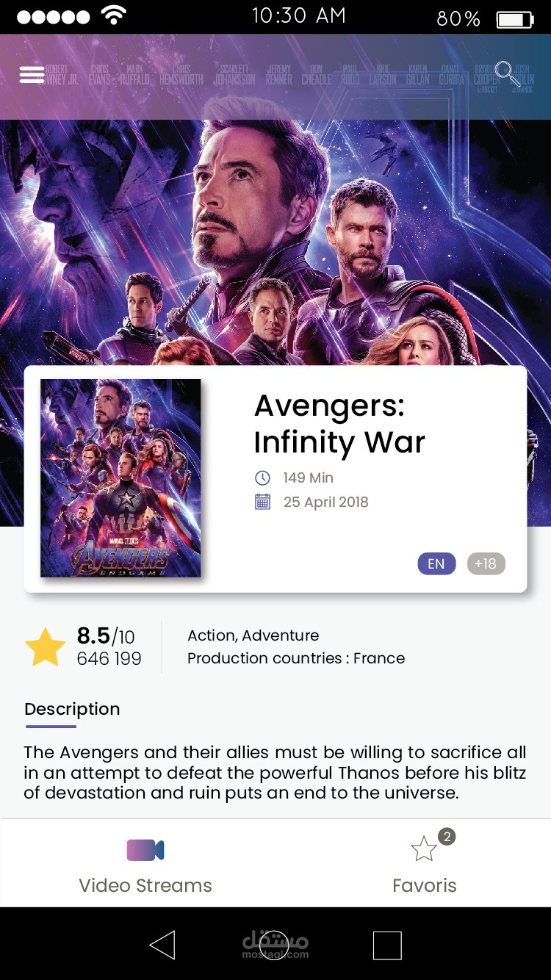The image size is (551, 980).
Task: Tap the 8.5/10 rating score
Action: point(106,636)
